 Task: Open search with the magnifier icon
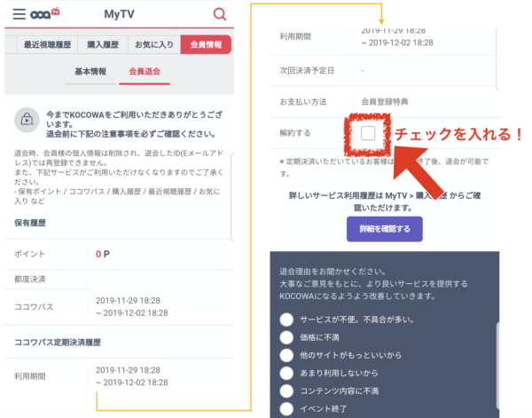[x=220, y=14]
